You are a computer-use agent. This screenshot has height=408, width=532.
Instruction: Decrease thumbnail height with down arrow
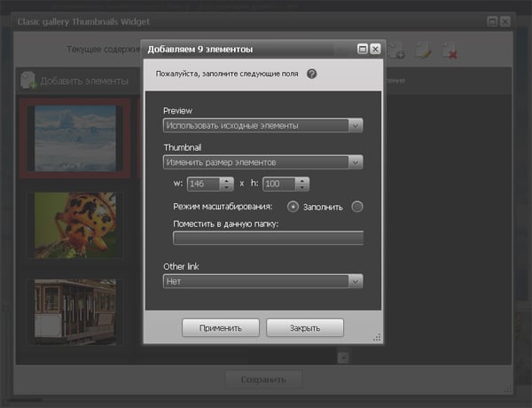(302, 188)
